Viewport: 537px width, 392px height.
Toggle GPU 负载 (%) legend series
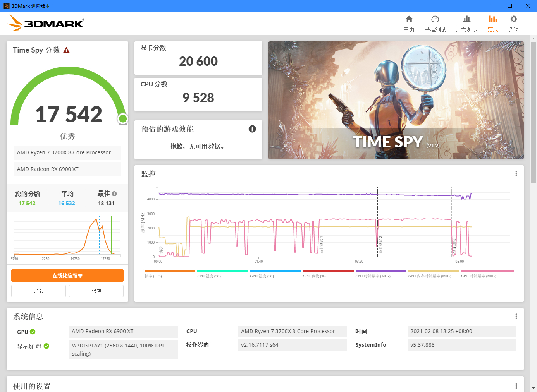328,274
